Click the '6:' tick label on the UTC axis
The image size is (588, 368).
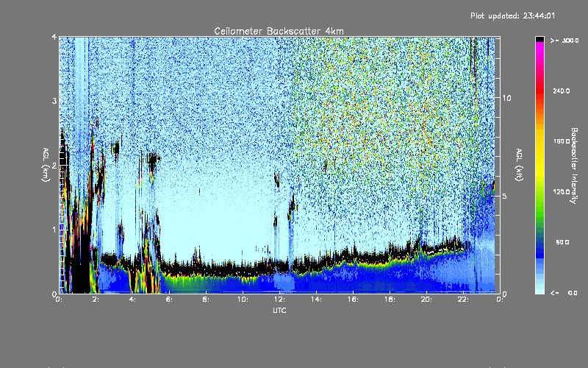(169, 300)
